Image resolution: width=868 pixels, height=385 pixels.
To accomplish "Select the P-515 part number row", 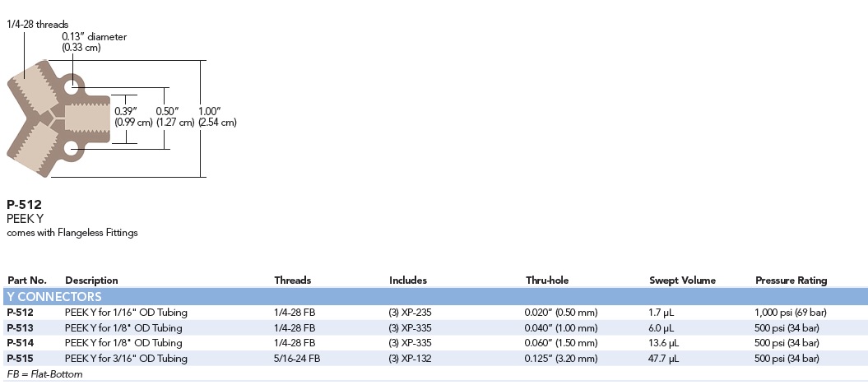I will pos(434,359).
